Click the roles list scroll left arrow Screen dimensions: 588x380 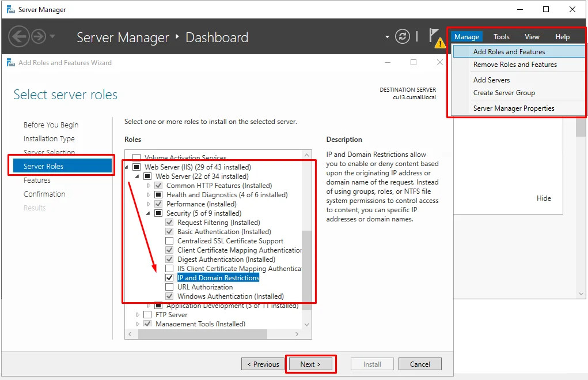(x=130, y=334)
